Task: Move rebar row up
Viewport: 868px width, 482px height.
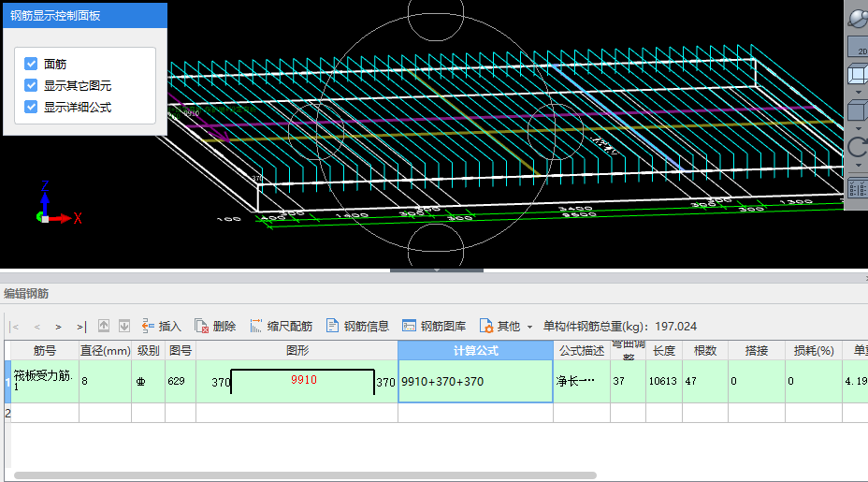Action: pyautogui.click(x=104, y=326)
